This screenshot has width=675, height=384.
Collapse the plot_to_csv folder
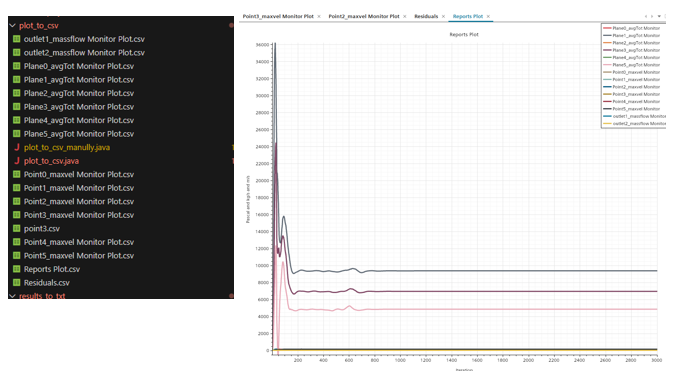pos(12,26)
